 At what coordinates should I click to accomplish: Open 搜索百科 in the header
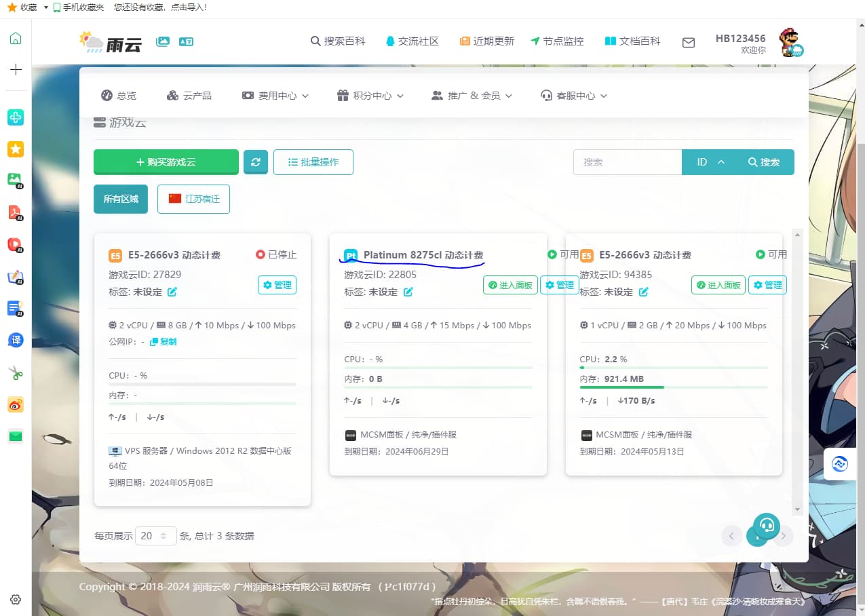(338, 41)
